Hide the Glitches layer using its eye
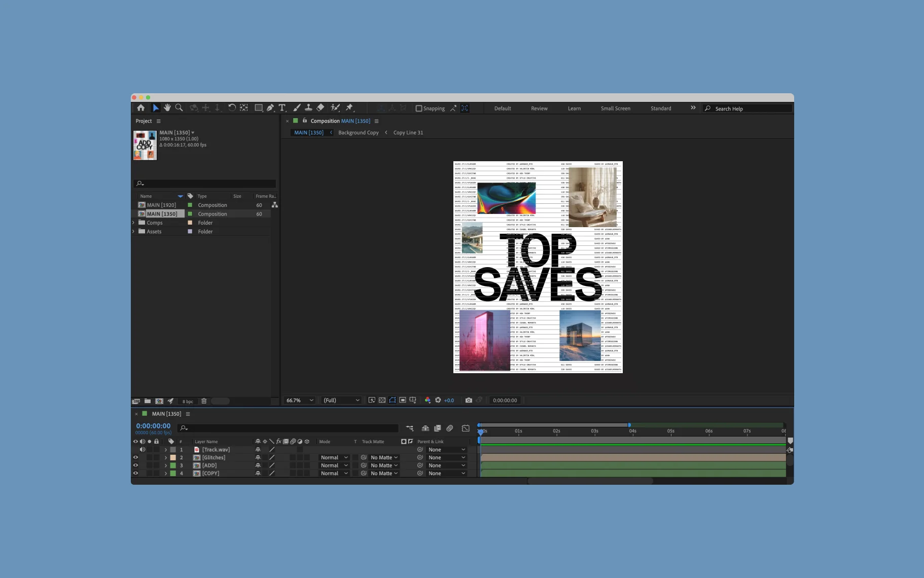The image size is (924, 578). click(x=135, y=457)
